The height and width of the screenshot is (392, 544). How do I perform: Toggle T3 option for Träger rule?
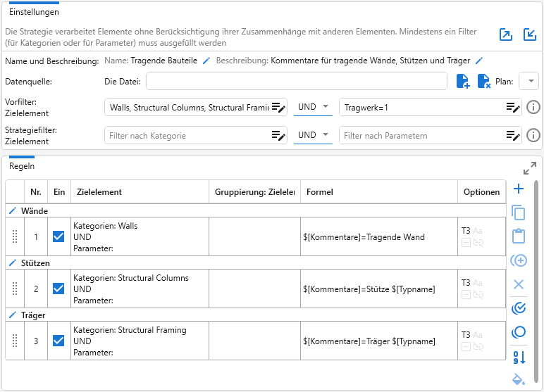[466, 335]
